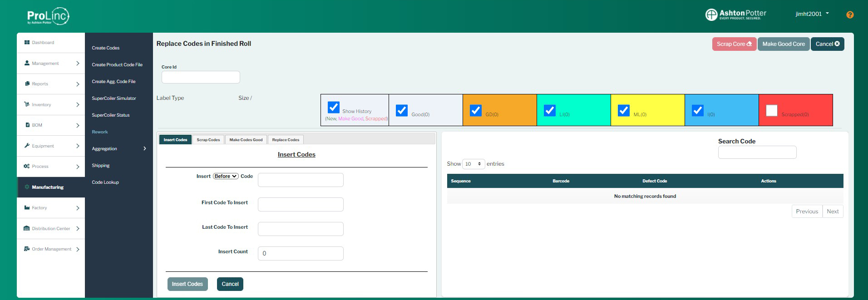Screen dimensions: 868x300
Task: Expand the Order Management chevron
Action: click(x=78, y=249)
